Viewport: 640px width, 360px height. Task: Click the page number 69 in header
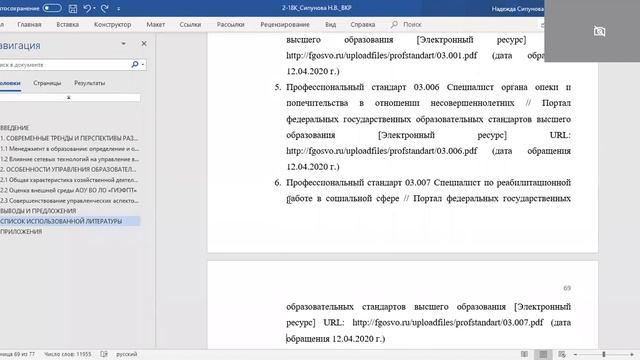(567, 288)
